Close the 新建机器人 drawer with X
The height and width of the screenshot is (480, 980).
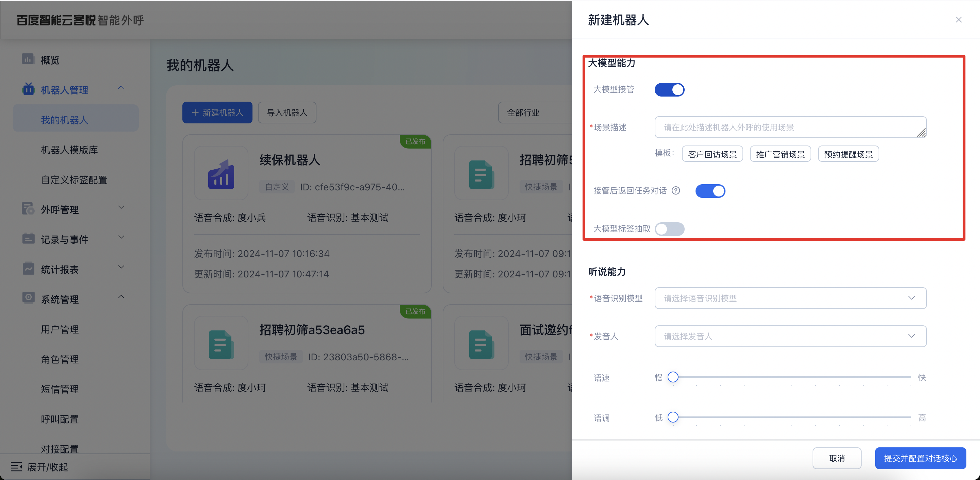point(959,19)
